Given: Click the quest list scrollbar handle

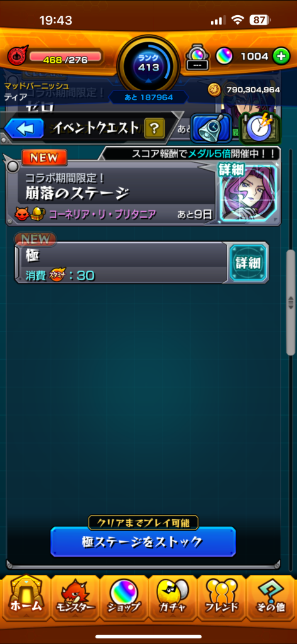Looking at the screenshot, I should (291, 302).
